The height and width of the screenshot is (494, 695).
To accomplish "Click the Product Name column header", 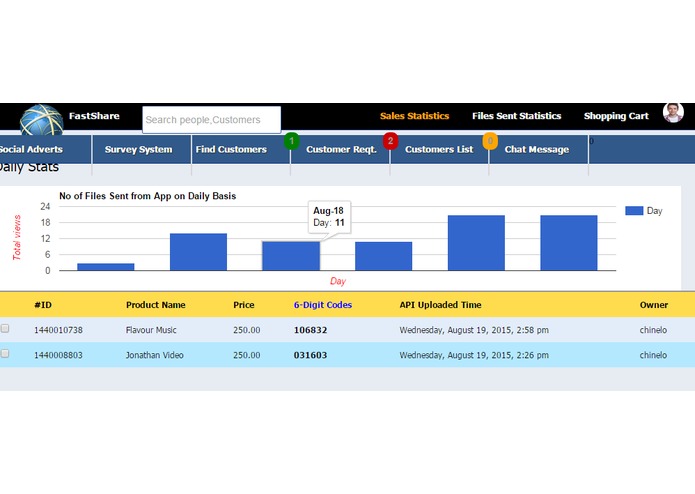I will (x=156, y=305).
